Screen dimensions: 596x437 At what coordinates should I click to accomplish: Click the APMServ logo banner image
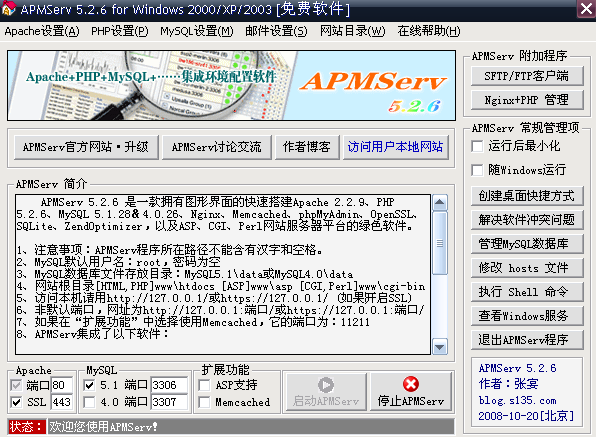click(231, 86)
